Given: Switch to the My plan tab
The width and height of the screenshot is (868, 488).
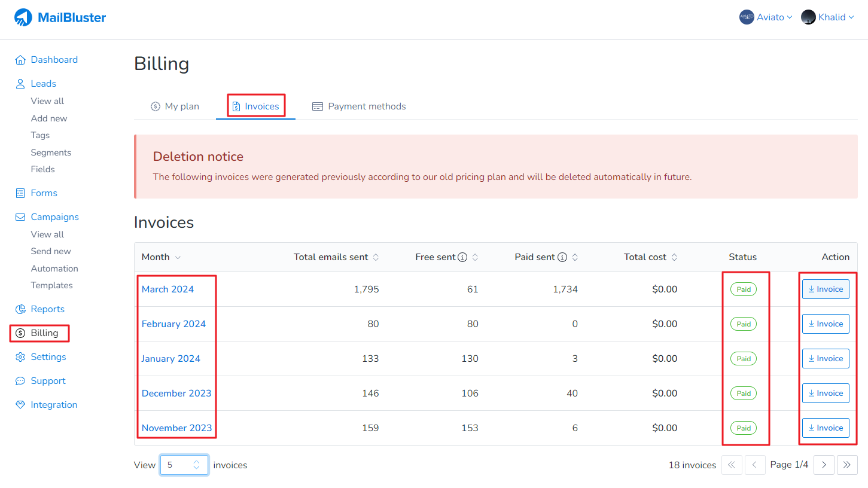Looking at the screenshot, I should click(175, 106).
